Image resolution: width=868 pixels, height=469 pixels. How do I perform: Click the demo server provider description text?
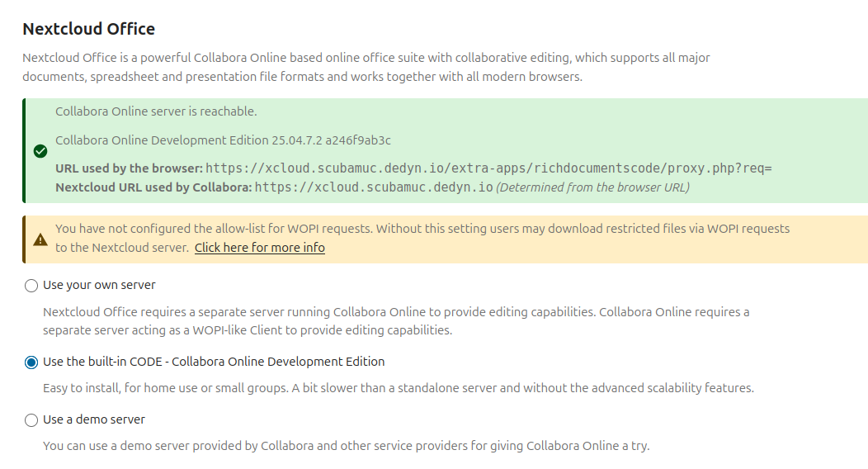346,446
